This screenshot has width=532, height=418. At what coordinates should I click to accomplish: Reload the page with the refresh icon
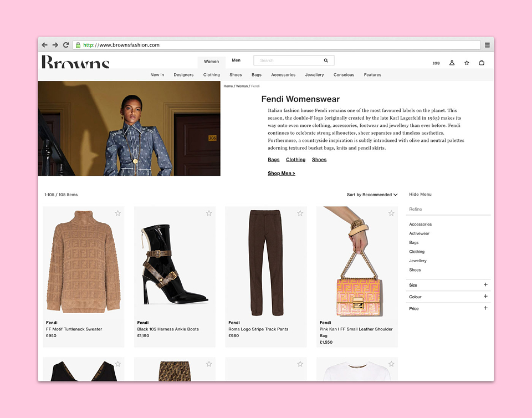point(66,45)
